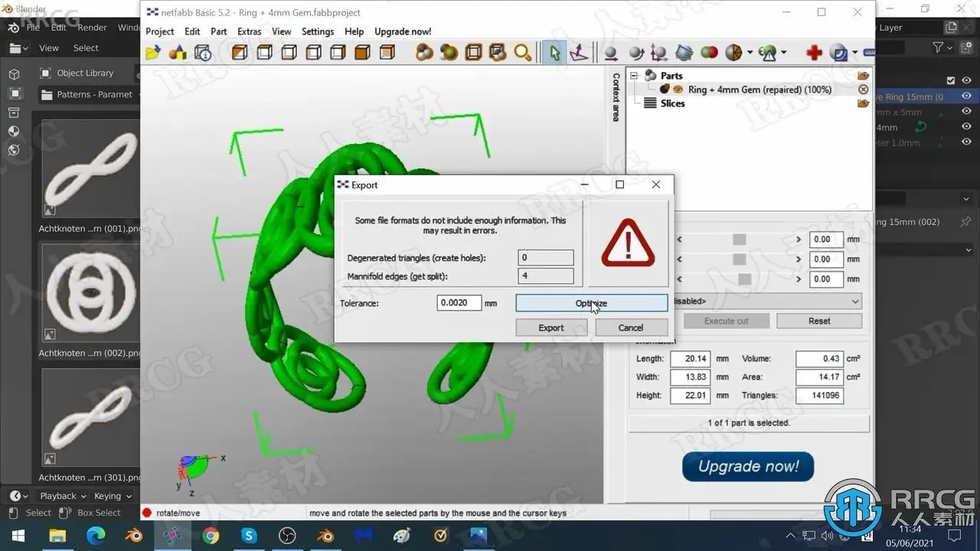The width and height of the screenshot is (980, 551).
Task: Click the red and green spheres toolbar icon
Action: click(709, 53)
